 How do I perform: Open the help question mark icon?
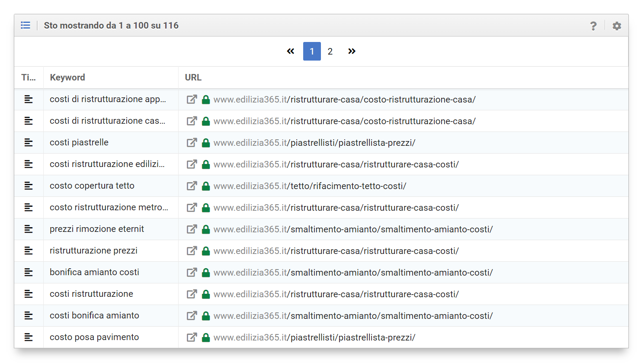[x=593, y=26]
